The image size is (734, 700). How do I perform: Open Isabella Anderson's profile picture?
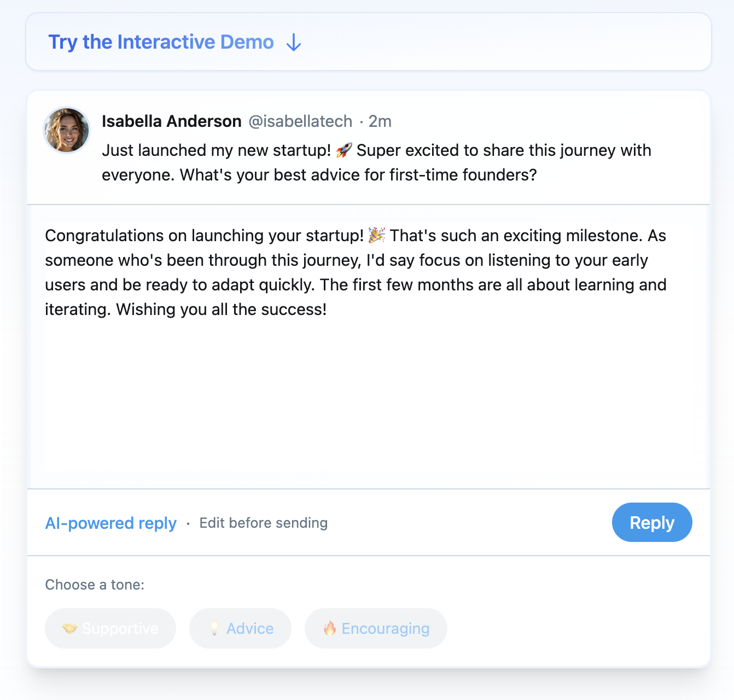[x=67, y=130]
